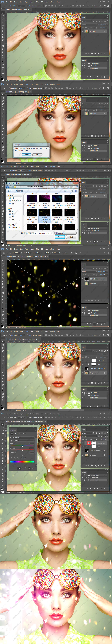The image size is (112, 644).
Task: Delete the adjustment layer from the Properties panel
Action: tap(33, 468)
